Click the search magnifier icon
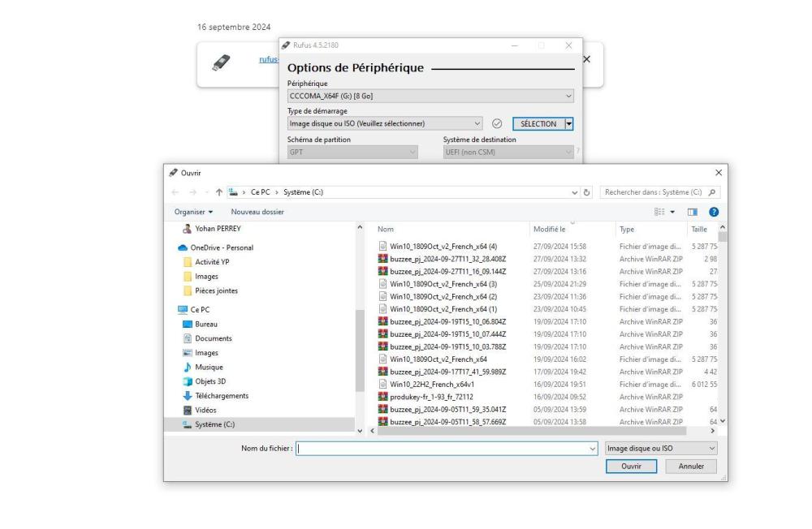 [x=712, y=192]
